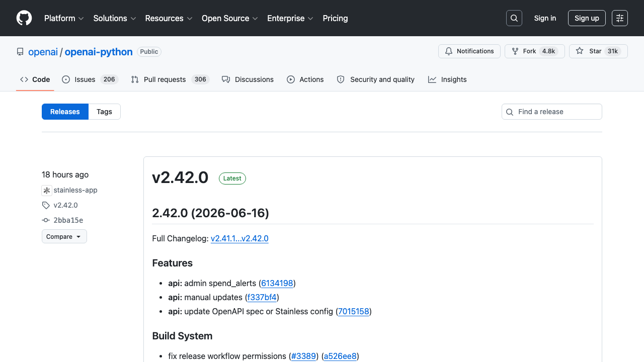Open the Security and quality tab
The image size is (644, 362).
coord(376,79)
